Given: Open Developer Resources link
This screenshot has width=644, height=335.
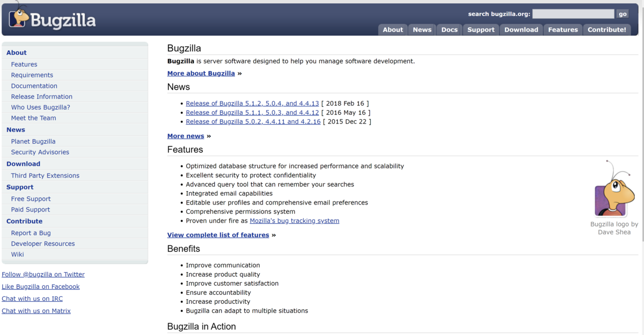Looking at the screenshot, I should (x=43, y=244).
